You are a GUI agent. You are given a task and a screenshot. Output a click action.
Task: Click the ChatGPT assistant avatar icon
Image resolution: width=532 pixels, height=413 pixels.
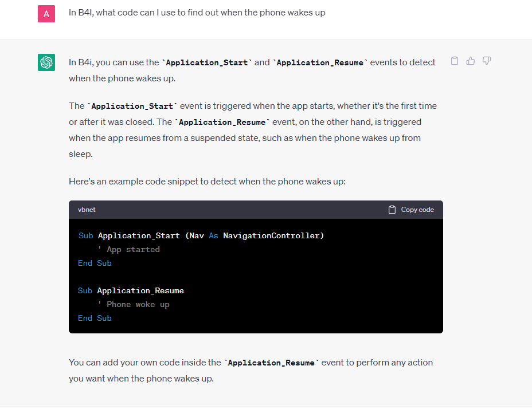tap(46, 62)
